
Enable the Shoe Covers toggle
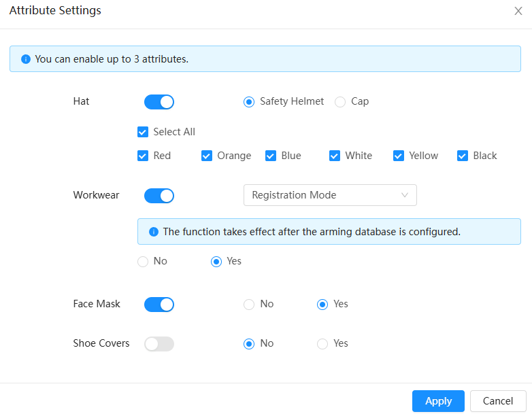click(159, 344)
